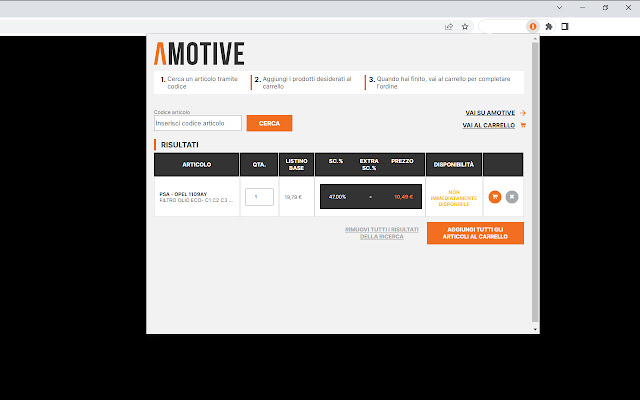
Task: Toggle the browser side panel icon
Action: click(x=565, y=27)
